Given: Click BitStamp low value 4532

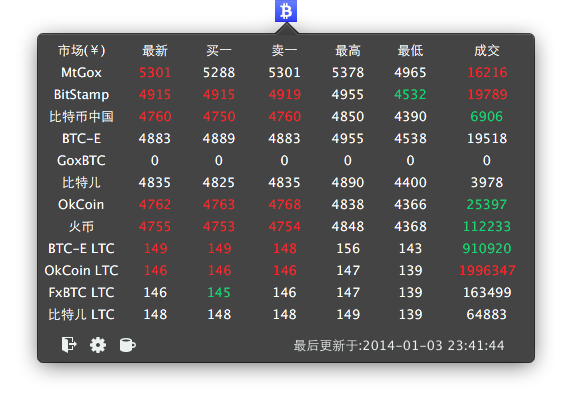Looking at the screenshot, I should [x=410, y=95].
